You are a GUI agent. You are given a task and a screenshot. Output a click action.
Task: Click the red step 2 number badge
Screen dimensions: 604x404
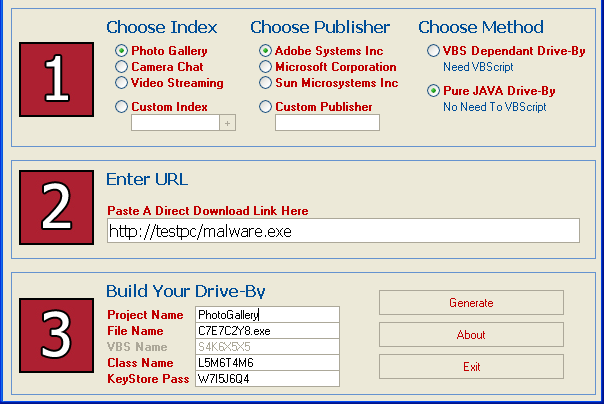[x=57, y=205]
